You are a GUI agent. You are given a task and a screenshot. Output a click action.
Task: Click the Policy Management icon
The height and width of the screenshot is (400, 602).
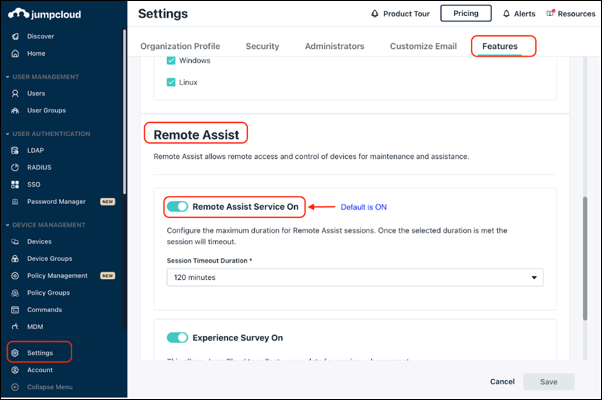coord(15,276)
